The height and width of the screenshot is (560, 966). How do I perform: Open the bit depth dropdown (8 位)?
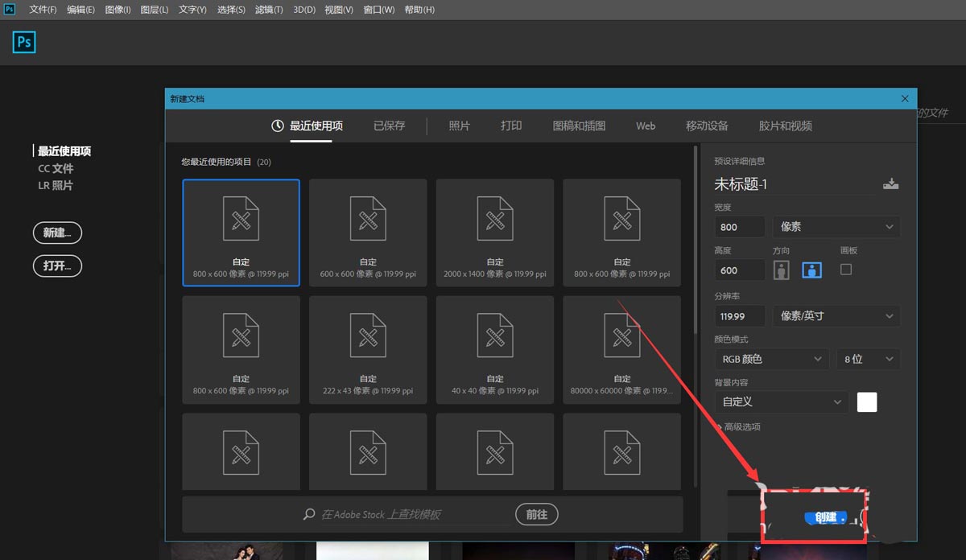tap(868, 359)
